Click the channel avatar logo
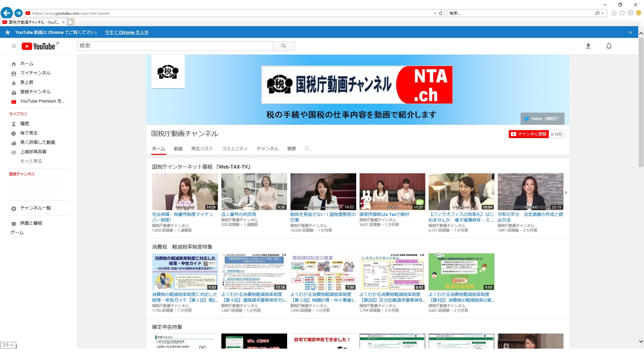Image resolution: width=644 pixels, height=362 pixels. tap(168, 71)
